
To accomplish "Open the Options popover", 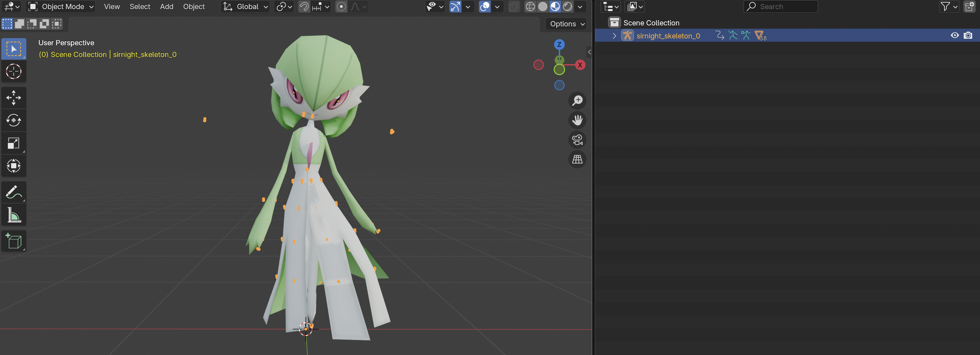I will click(567, 24).
